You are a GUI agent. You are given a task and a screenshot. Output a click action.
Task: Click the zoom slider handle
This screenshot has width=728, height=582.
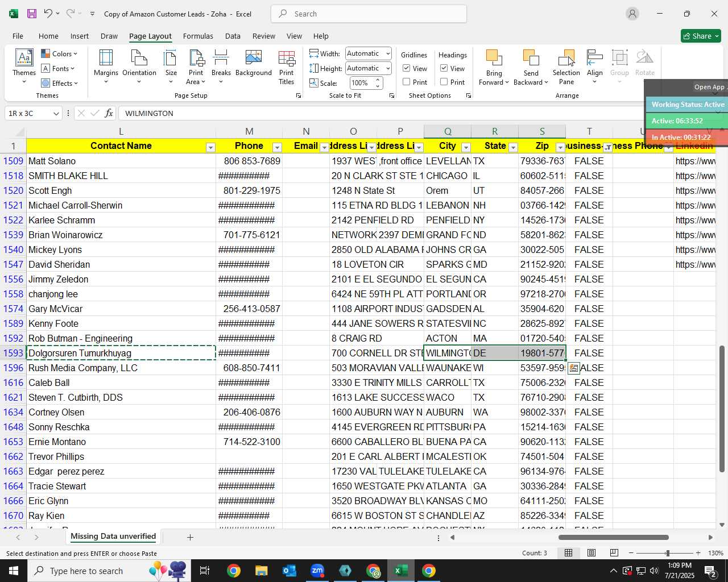[x=667, y=553]
